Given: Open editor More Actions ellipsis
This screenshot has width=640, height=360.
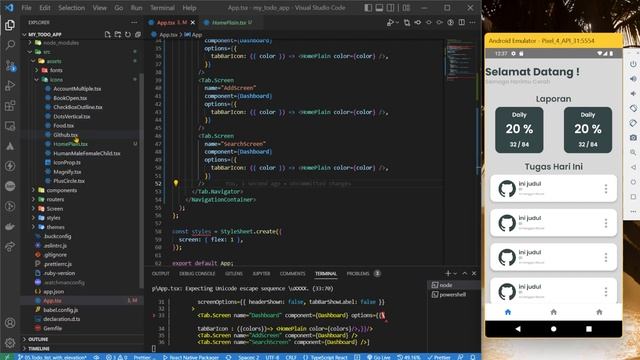Looking at the screenshot, I should [x=472, y=22].
